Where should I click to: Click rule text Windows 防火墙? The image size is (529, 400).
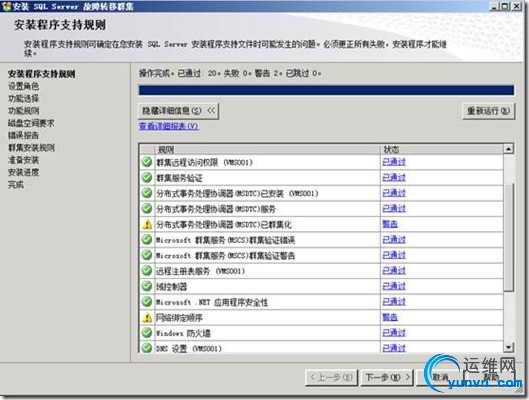click(183, 333)
